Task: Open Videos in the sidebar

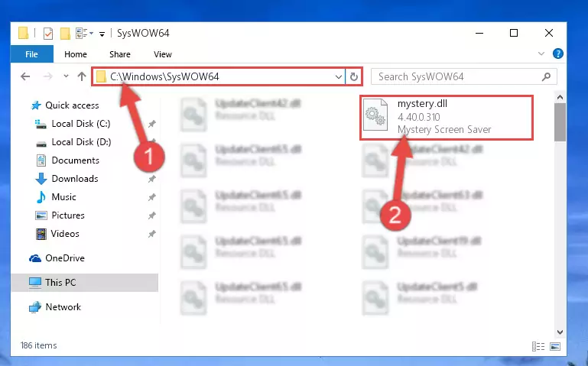Action: 65,234
